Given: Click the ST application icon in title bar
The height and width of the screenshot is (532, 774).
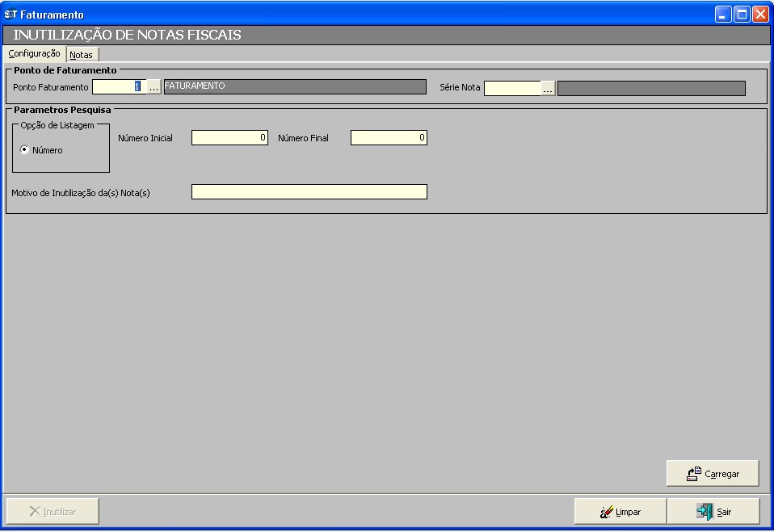Looking at the screenshot, I should pos(11,15).
